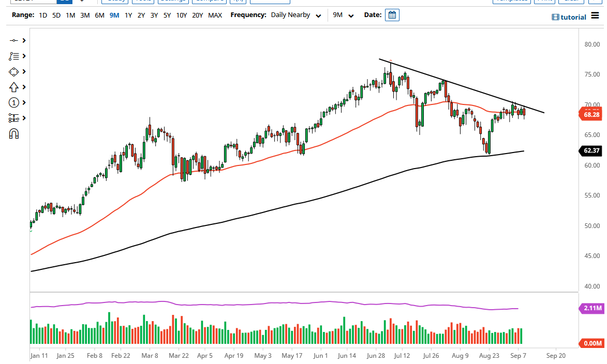Switch to the 1Y range tab
This screenshot has width=607, height=364.
[128, 15]
